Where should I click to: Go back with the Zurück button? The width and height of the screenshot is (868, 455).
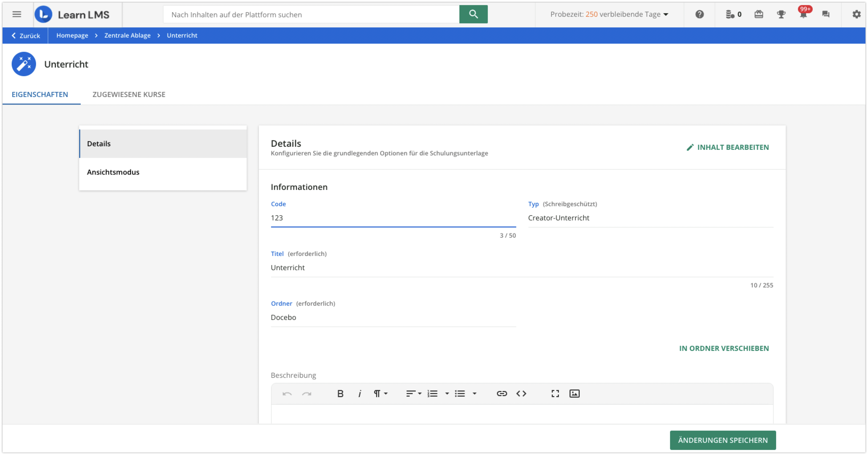26,35
